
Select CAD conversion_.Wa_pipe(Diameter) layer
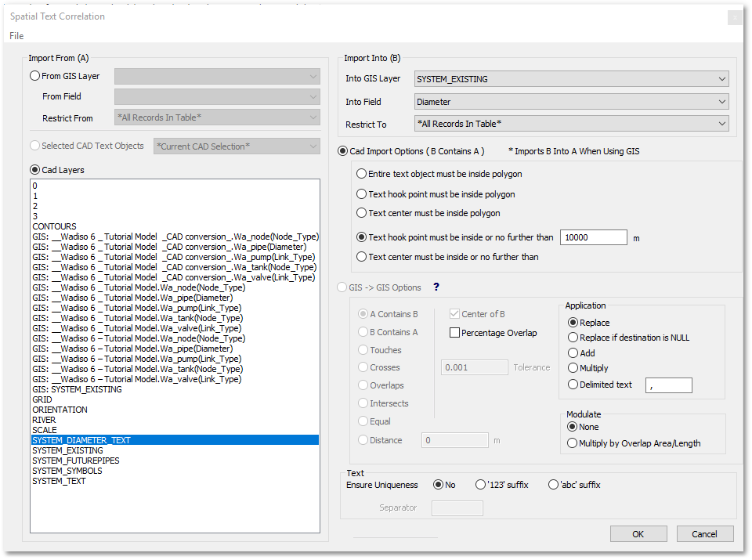[175, 247]
